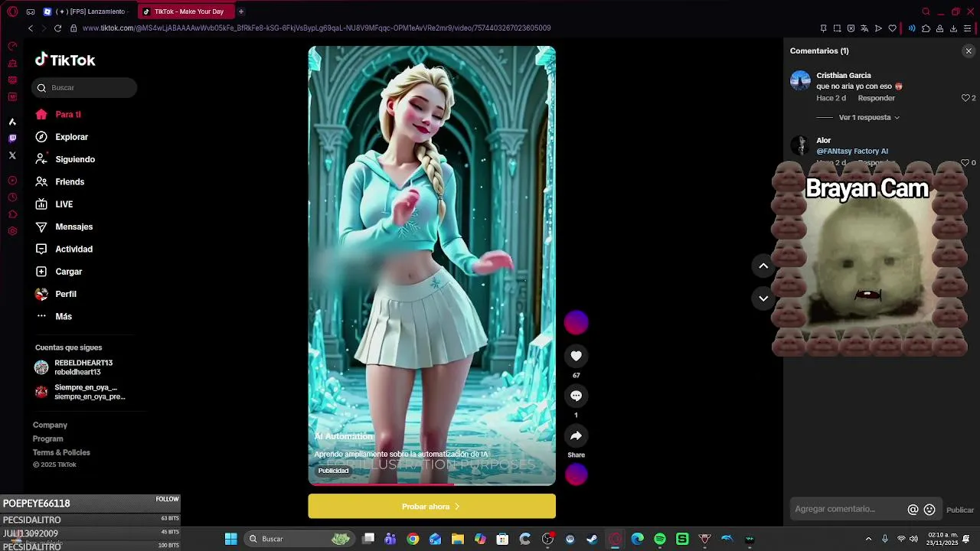Click FOLLOW in stream overlay

[x=167, y=499]
